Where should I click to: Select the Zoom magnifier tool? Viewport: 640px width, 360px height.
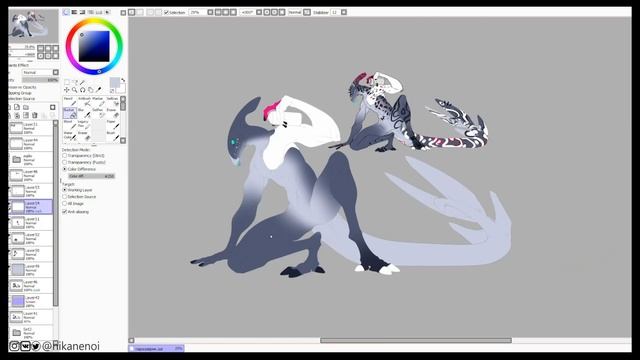pyautogui.click(x=75, y=90)
